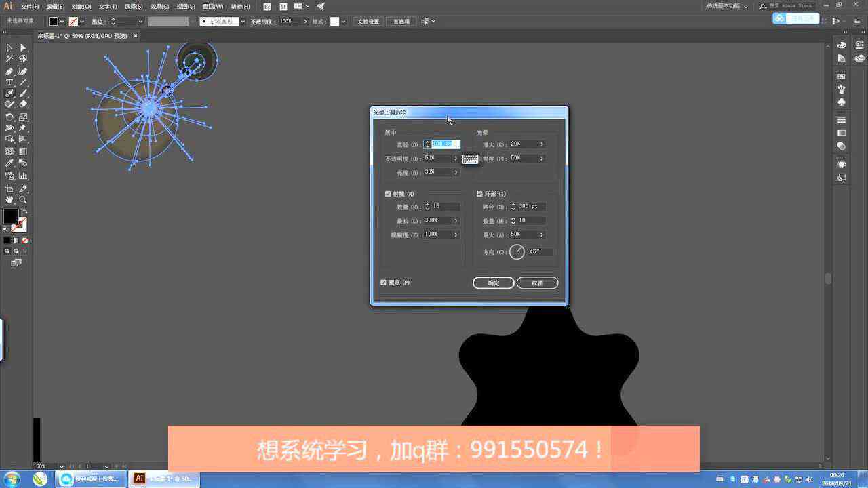The height and width of the screenshot is (488, 868).
Task: Open the 编辑(E) menu
Action: tap(56, 6)
